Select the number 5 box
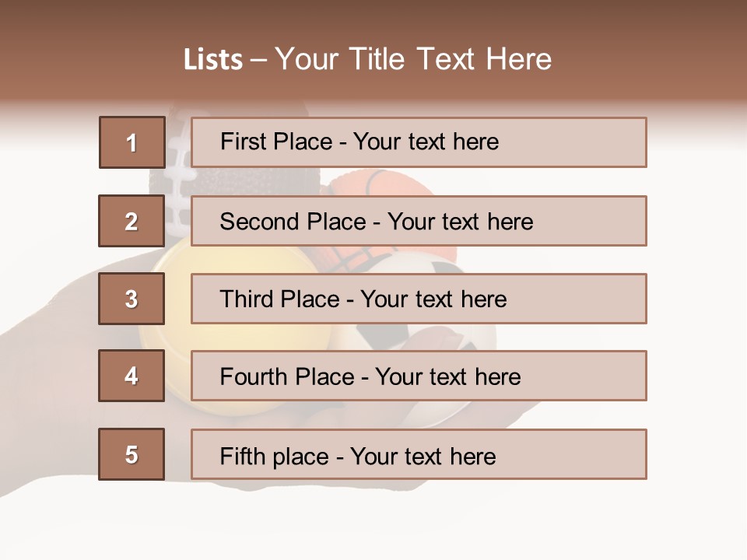 (x=132, y=454)
